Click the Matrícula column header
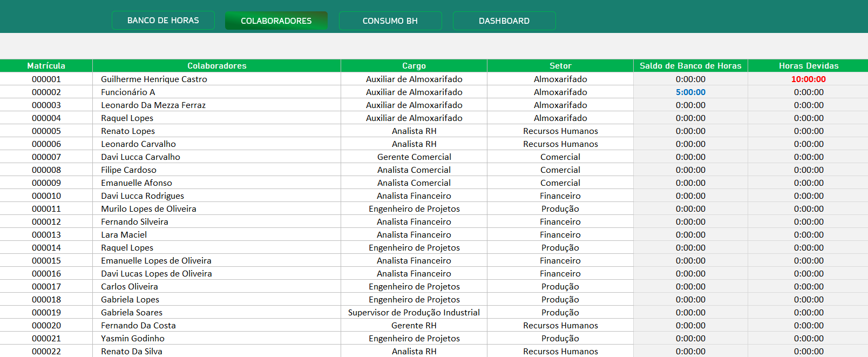Viewport: 868px width, 357px height. 46,66
